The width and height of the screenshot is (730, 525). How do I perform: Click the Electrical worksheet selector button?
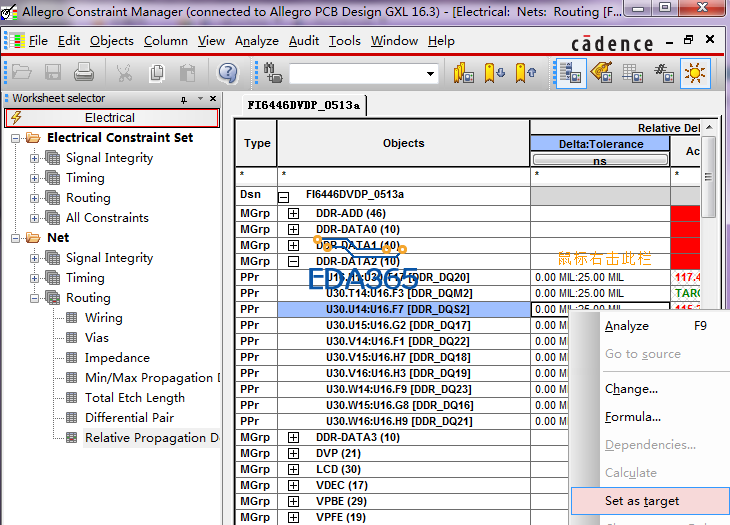[112, 118]
